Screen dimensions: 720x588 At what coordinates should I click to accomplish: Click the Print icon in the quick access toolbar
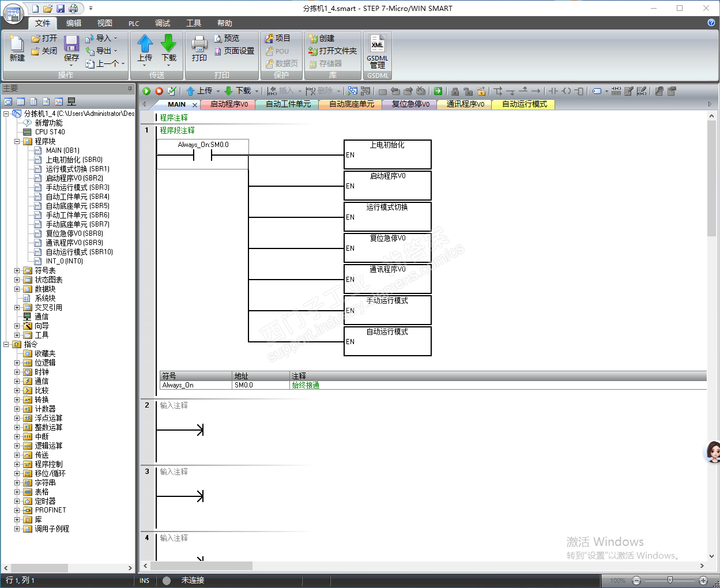(x=73, y=9)
